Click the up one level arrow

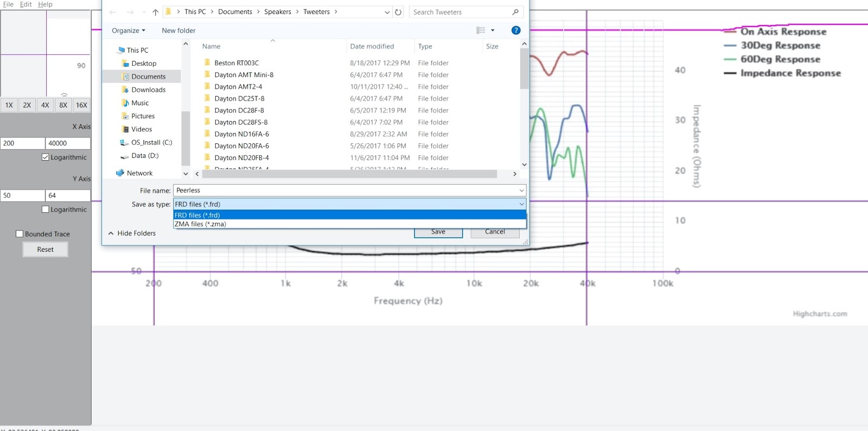point(156,12)
